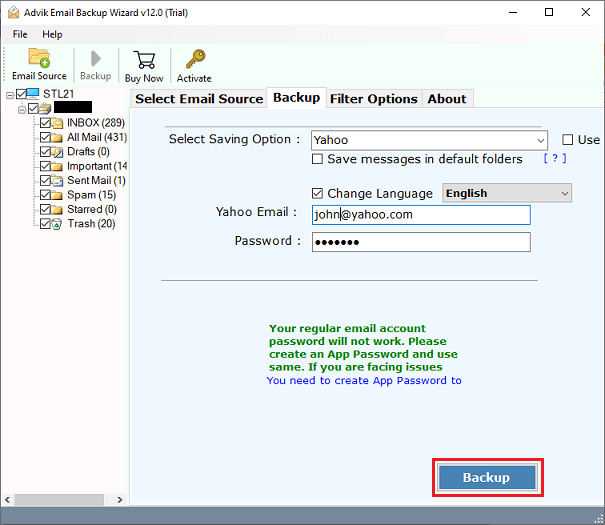Click into the Password field
The width and height of the screenshot is (605, 525).
point(421,242)
